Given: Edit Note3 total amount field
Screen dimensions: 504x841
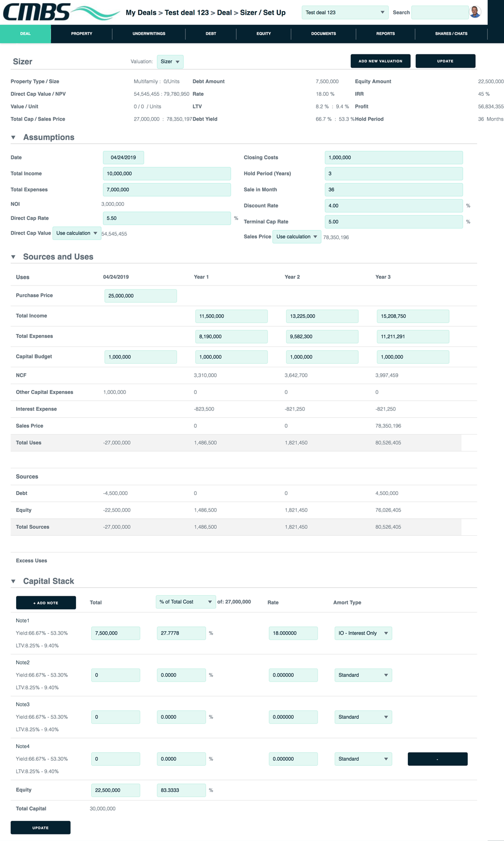Looking at the screenshot, I should point(115,717).
